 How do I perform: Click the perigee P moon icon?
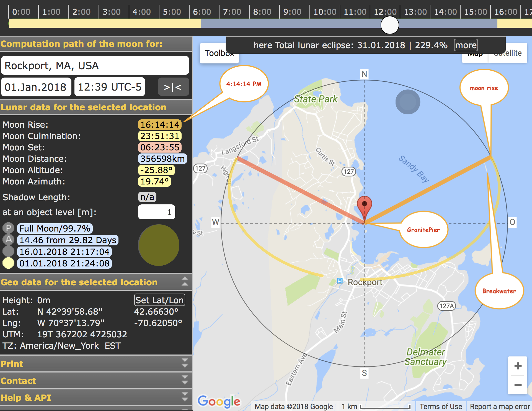[8, 228]
